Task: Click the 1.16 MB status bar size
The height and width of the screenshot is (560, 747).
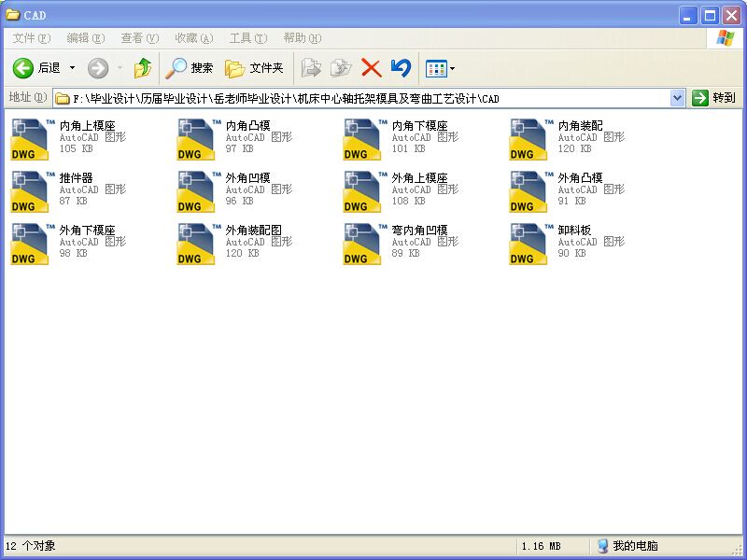Action: pos(542,546)
